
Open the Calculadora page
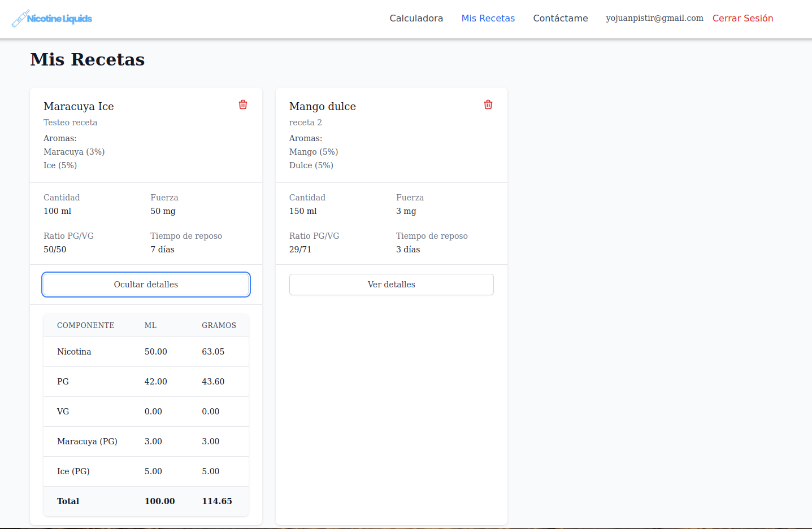(416, 18)
